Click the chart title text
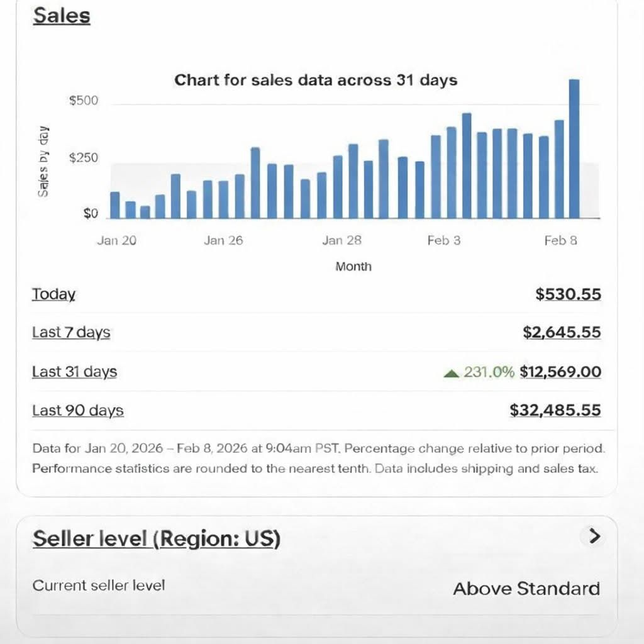 [x=315, y=80]
